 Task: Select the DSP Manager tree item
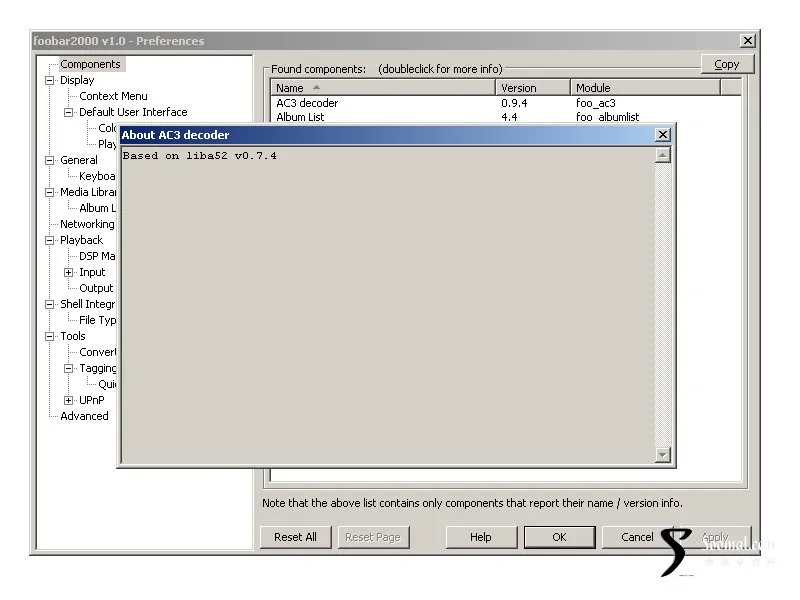point(97,256)
